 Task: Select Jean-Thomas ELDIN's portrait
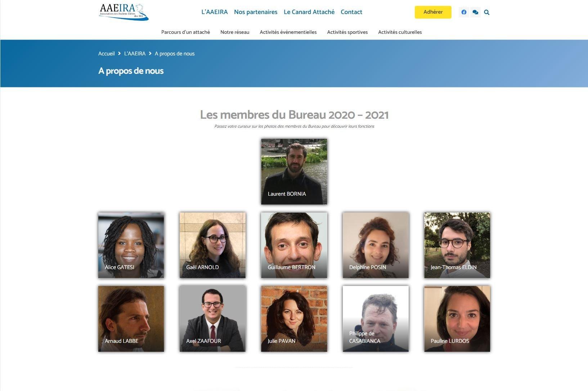point(457,245)
